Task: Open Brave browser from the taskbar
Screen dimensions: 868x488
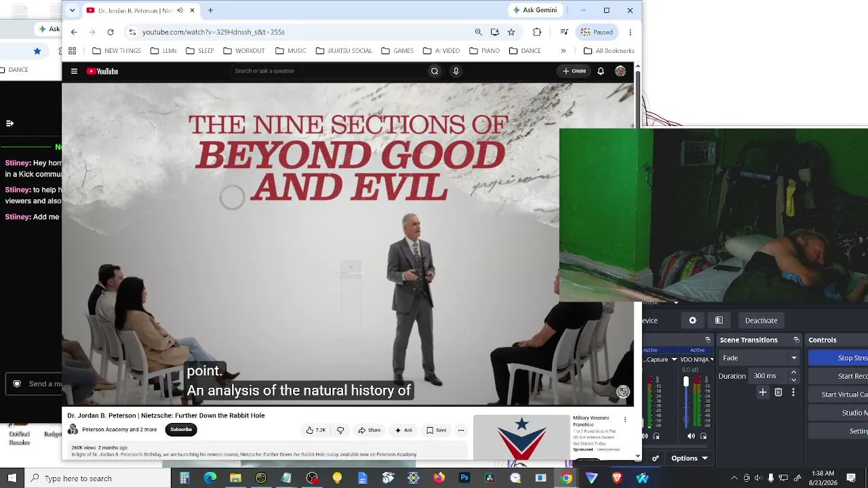Action: click(x=617, y=479)
